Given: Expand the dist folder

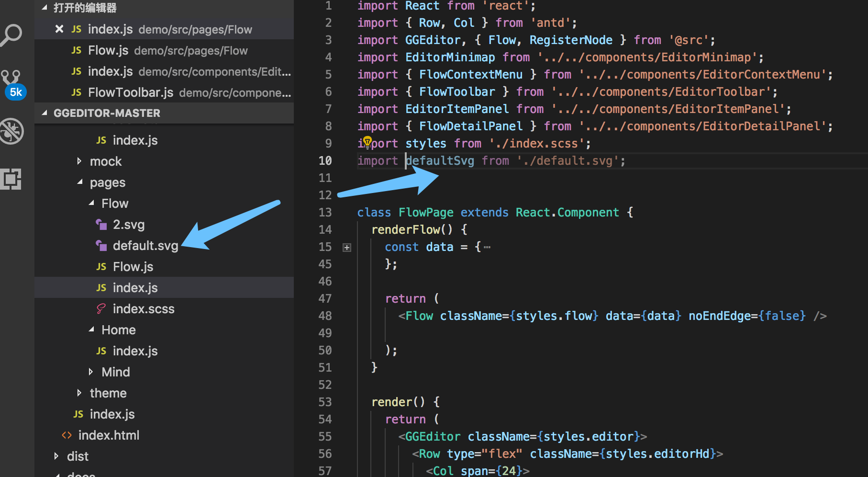Looking at the screenshot, I should click(56, 456).
